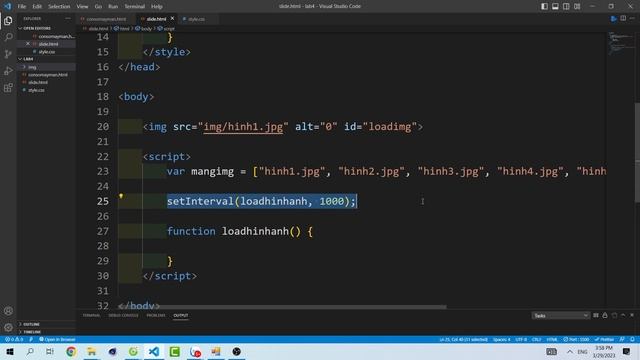
Task: Click the Explorer more actions ellipsis
Action: tap(68, 19)
